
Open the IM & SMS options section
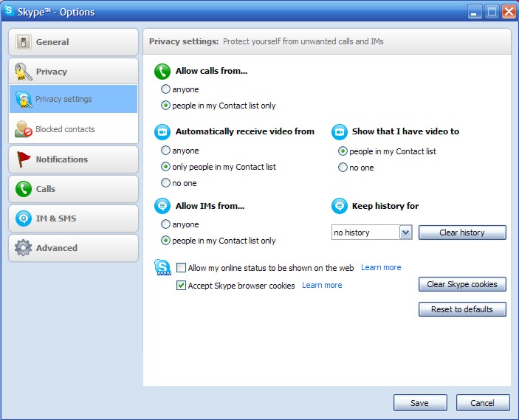coord(74,218)
